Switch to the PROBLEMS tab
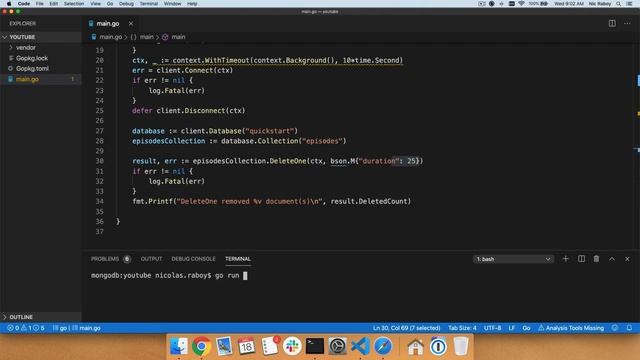The image size is (640, 360). tap(105, 259)
